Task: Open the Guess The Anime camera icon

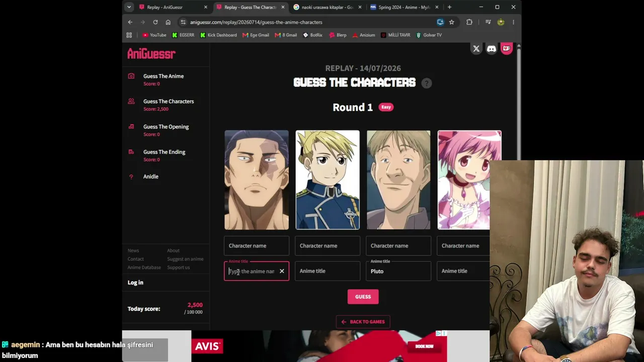Action: point(131,76)
